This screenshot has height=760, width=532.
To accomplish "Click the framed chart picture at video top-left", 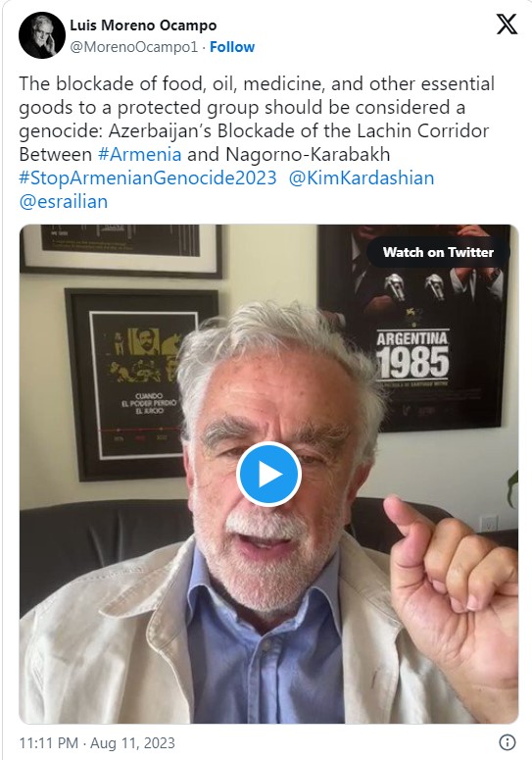I will coord(121,251).
